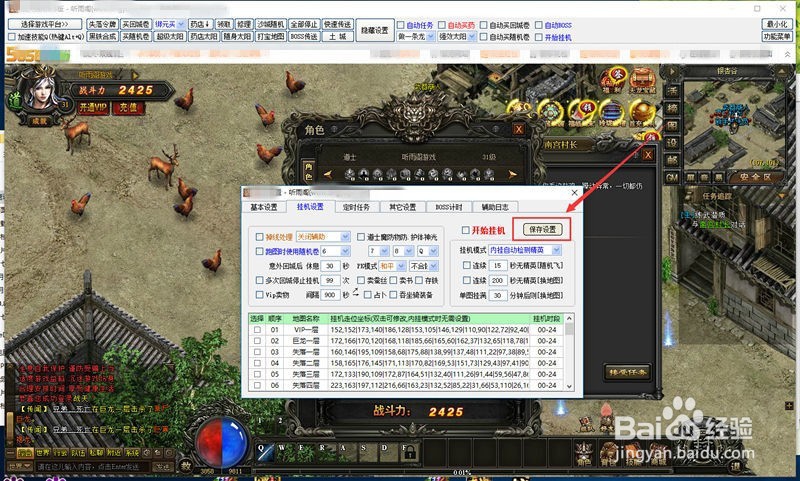Click the 开通VIP button
This screenshot has width=800, height=481.
tap(94, 108)
